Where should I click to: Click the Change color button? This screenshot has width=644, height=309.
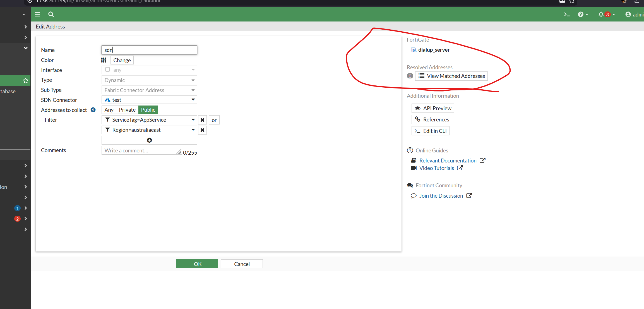click(122, 60)
